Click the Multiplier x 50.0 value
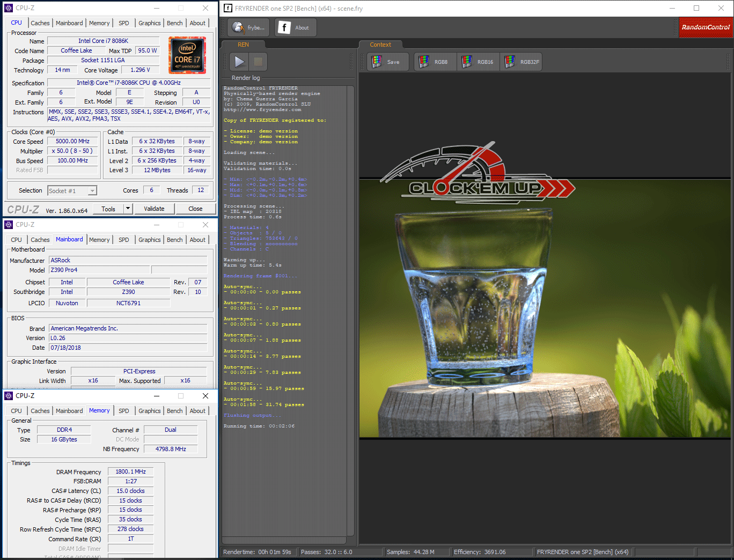This screenshot has height=560, width=734. [x=72, y=151]
